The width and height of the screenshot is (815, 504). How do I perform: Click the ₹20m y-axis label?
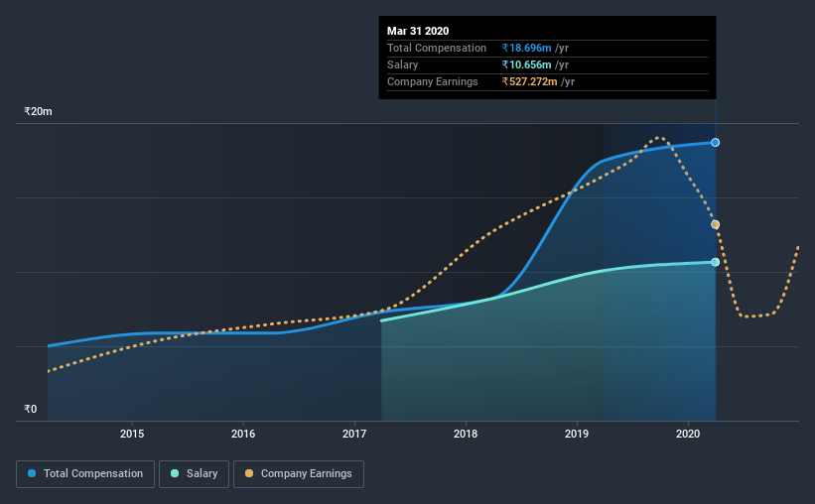[38, 112]
